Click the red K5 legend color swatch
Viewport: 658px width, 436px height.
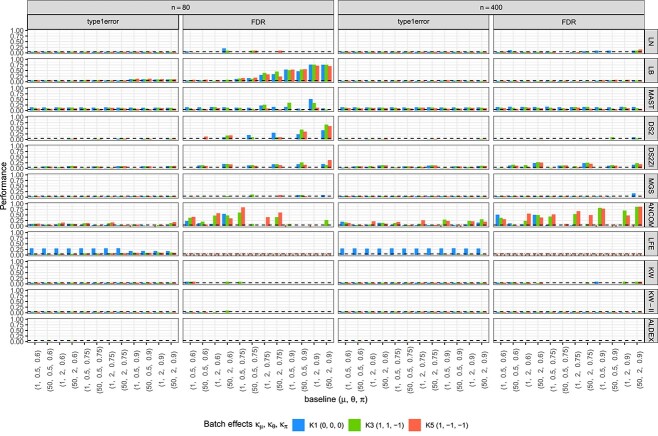click(415, 425)
